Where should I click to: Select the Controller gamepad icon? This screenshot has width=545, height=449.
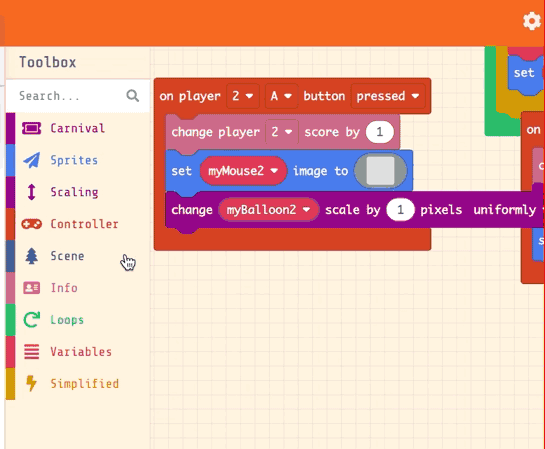[31, 224]
